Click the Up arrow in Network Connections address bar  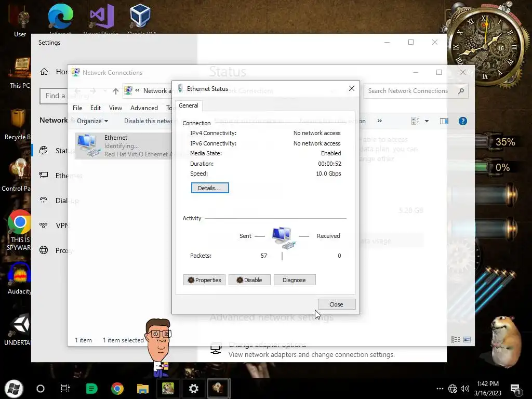tap(116, 91)
